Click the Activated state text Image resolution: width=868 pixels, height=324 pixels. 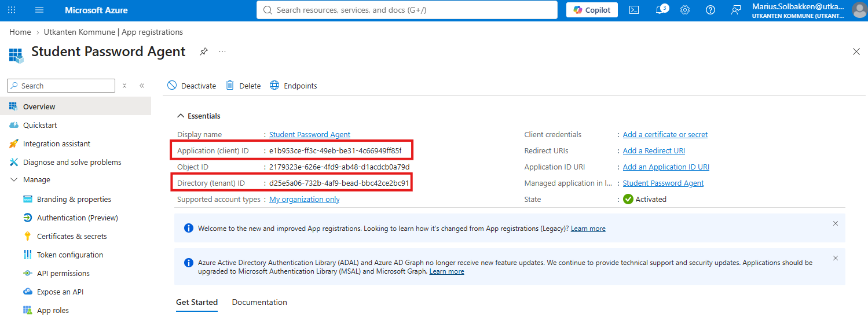[651, 199]
